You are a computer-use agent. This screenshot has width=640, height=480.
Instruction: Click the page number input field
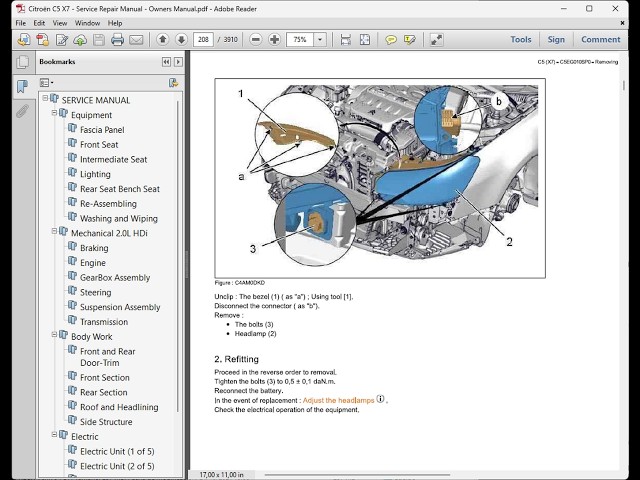coord(203,40)
